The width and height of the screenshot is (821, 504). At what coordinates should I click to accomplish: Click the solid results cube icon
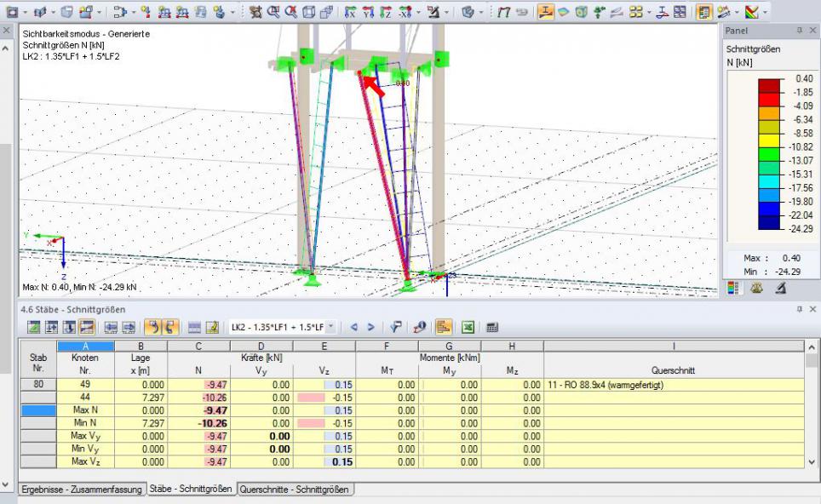tap(581, 12)
